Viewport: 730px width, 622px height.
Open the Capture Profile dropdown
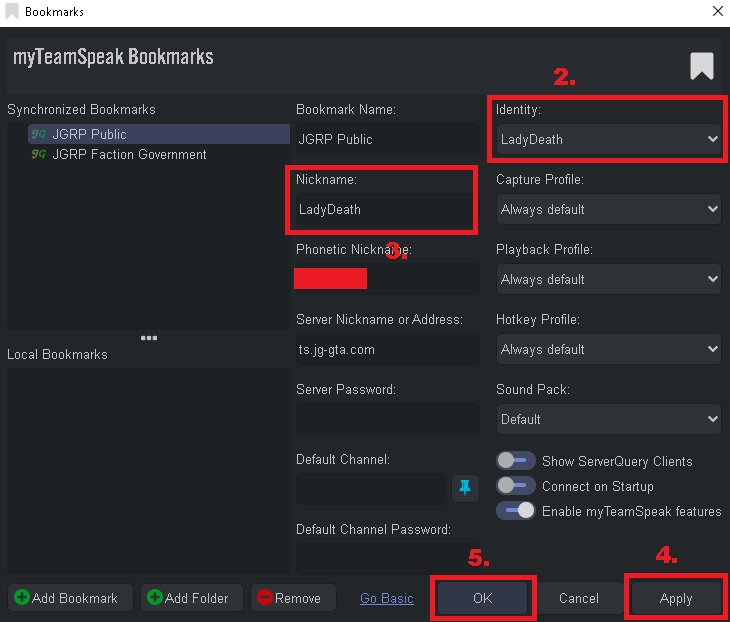tap(608, 209)
